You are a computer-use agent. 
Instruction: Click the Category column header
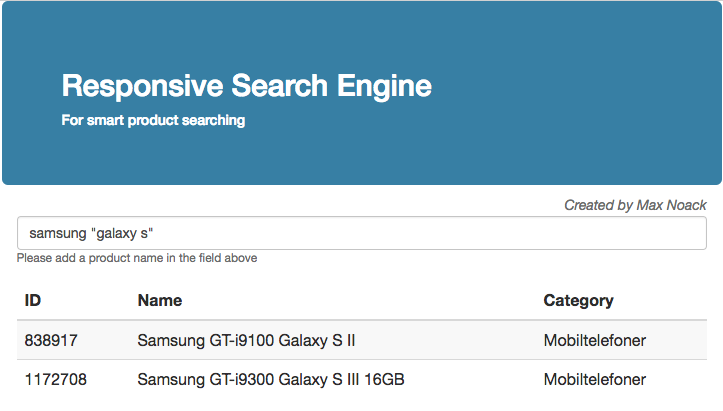(x=578, y=300)
